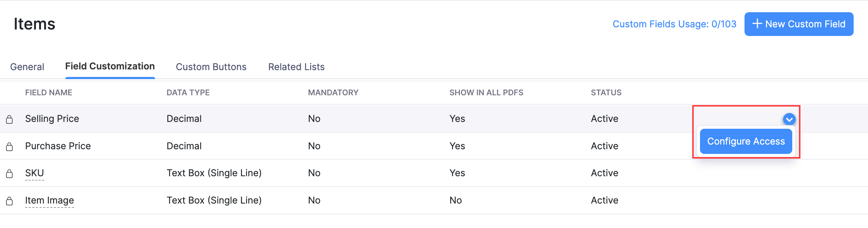Click the Mandatory column header
Viewport: 868px width, 228px height.
(x=333, y=93)
